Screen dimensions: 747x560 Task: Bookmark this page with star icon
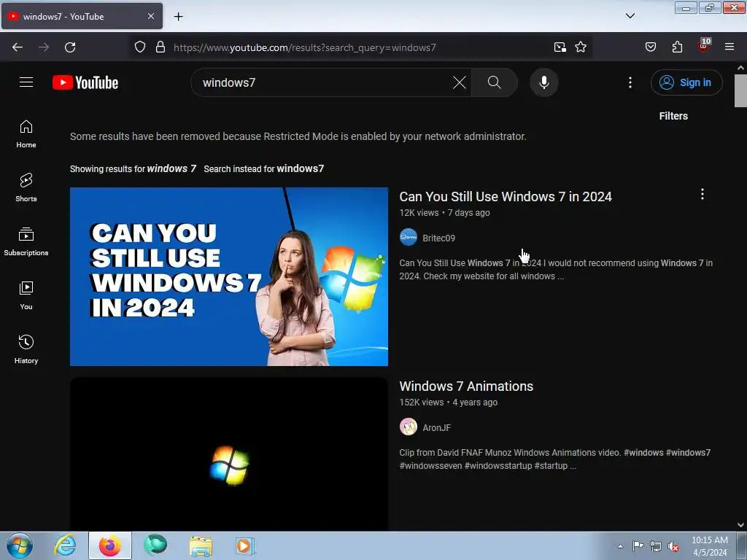click(x=581, y=47)
